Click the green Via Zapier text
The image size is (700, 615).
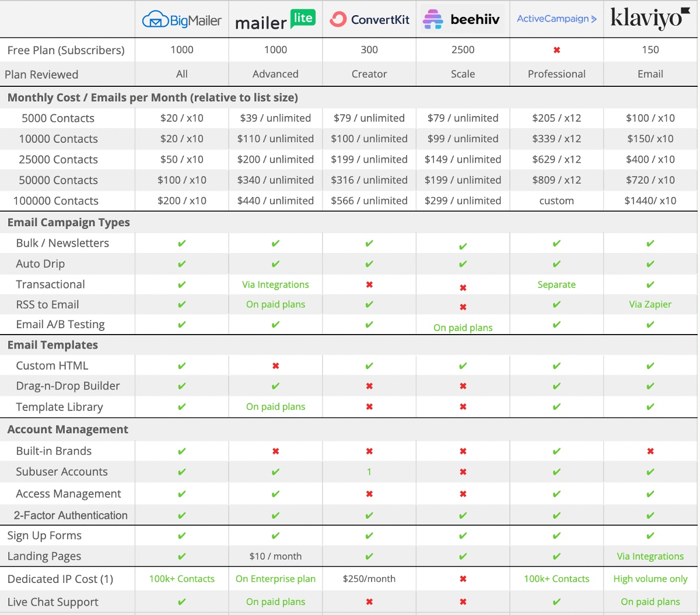click(650, 304)
